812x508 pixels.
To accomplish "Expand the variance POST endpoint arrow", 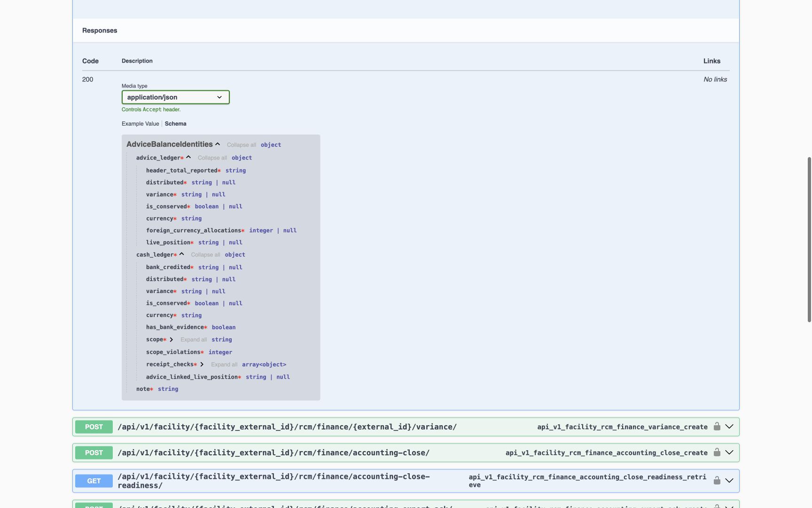I will coord(729,427).
